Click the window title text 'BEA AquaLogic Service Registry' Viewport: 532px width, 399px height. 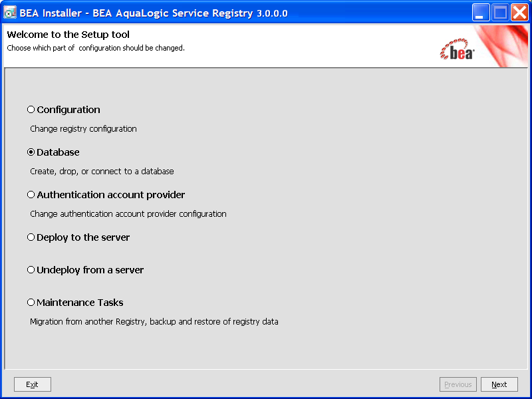(x=173, y=13)
